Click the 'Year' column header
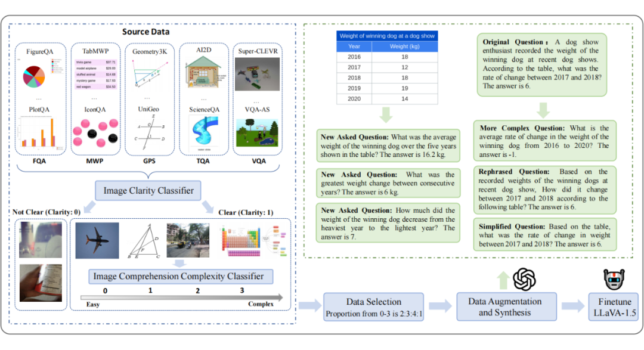This screenshot has width=644, height=350. [354, 47]
